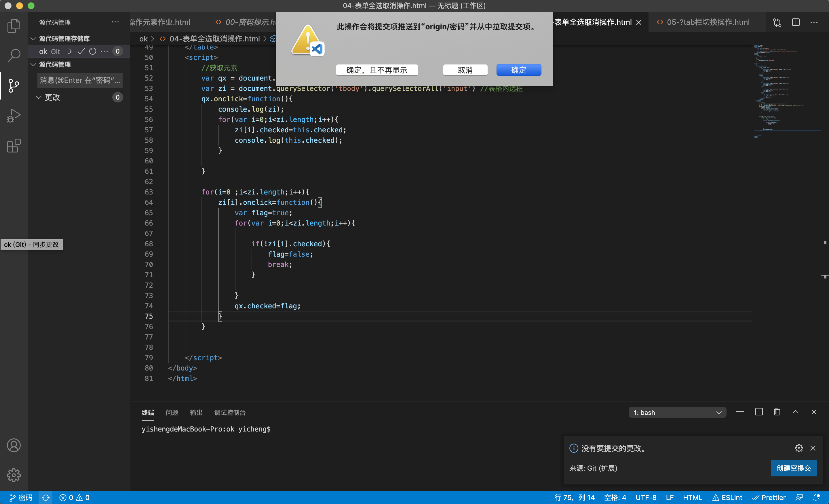The width and height of the screenshot is (829, 504).
Task: Click line number 63 in the gutter
Action: [149, 192]
